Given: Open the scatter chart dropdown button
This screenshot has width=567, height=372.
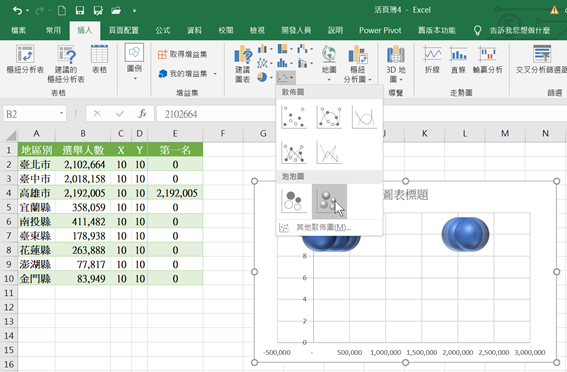Looking at the screenshot, I should [x=286, y=77].
